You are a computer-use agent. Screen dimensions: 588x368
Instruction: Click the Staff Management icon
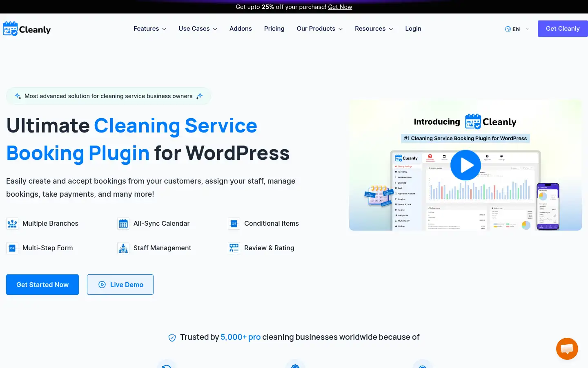[x=123, y=248]
